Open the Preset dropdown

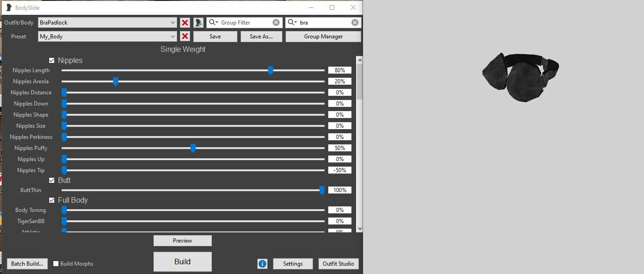pos(107,36)
